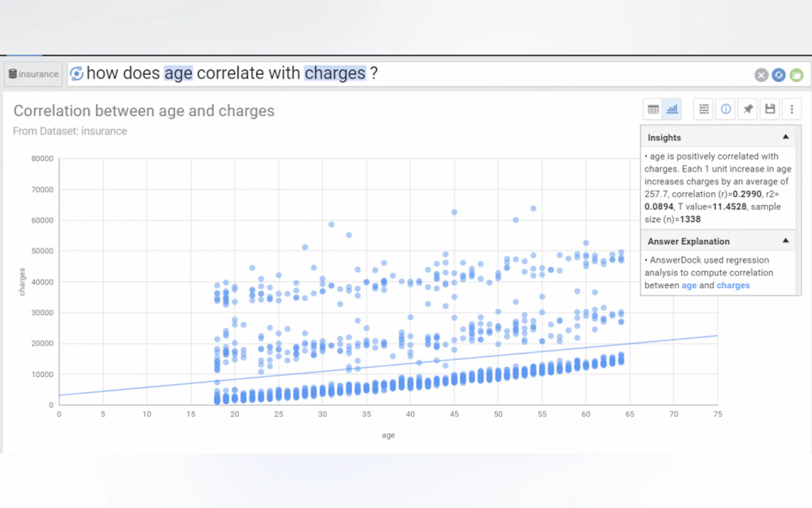Switch to table view
Image resolution: width=812 pixels, height=508 pixels.
(x=653, y=109)
